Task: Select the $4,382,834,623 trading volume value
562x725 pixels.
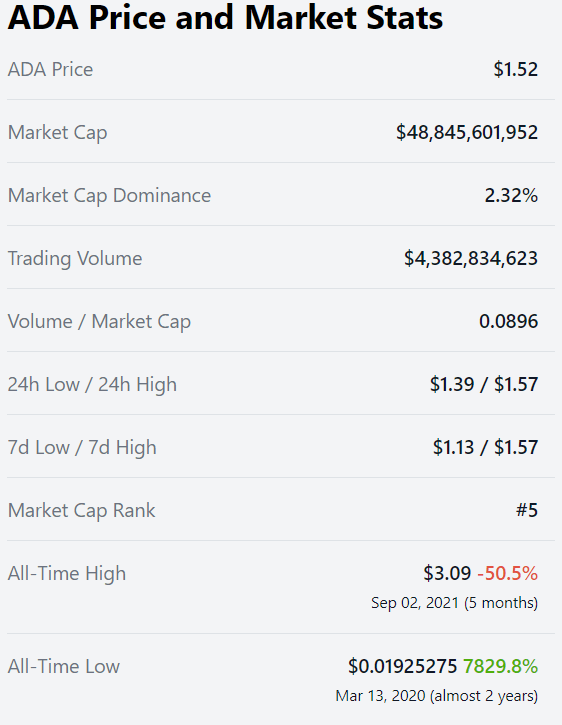Action: (x=471, y=258)
